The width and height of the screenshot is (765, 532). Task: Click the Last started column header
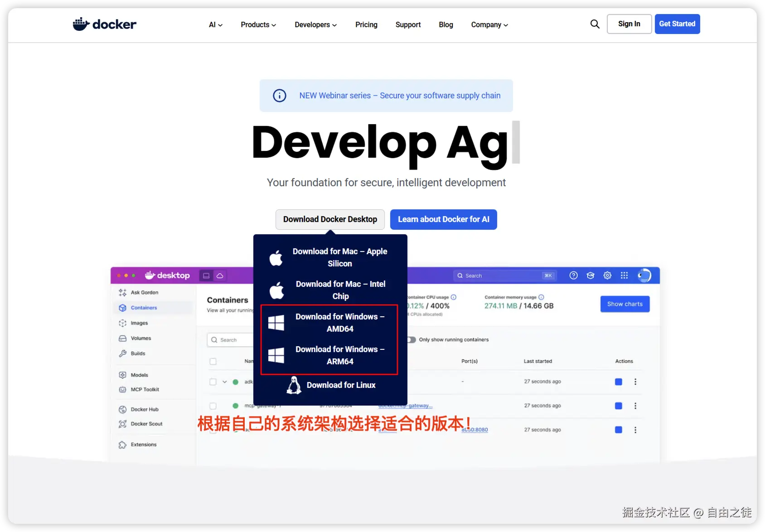pos(538,362)
